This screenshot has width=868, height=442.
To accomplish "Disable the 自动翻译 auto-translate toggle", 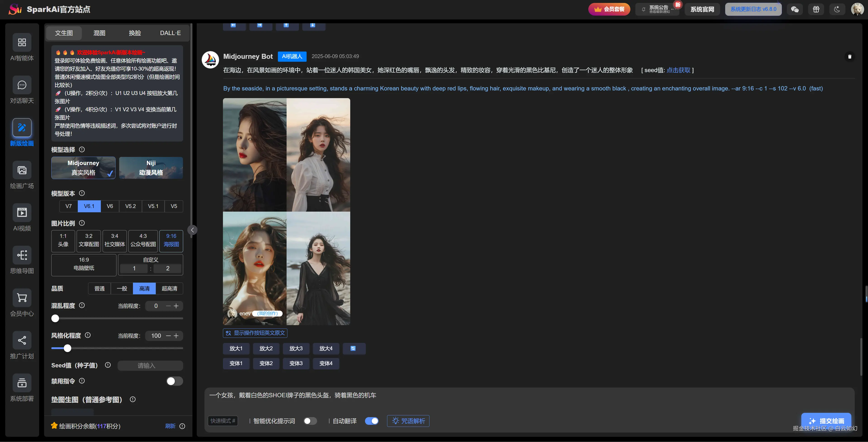I will coord(372,421).
